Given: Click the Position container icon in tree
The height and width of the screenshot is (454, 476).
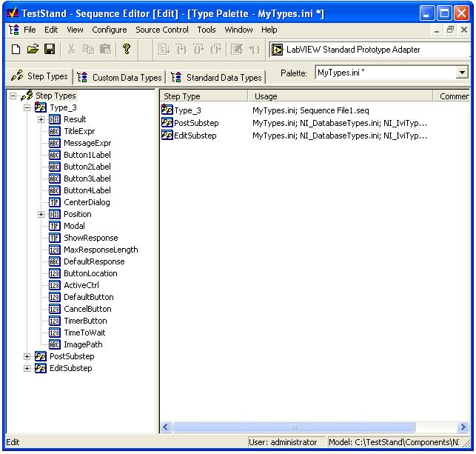Looking at the screenshot, I should pos(54,214).
